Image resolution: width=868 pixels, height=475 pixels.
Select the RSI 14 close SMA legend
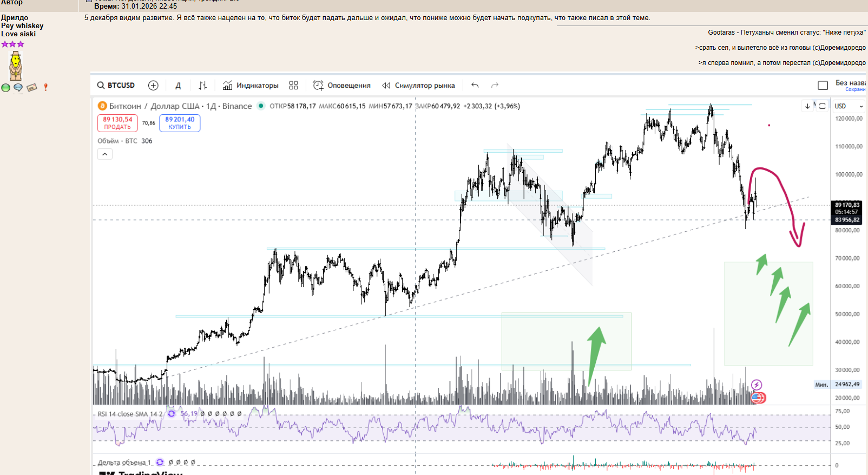click(x=130, y=414)
